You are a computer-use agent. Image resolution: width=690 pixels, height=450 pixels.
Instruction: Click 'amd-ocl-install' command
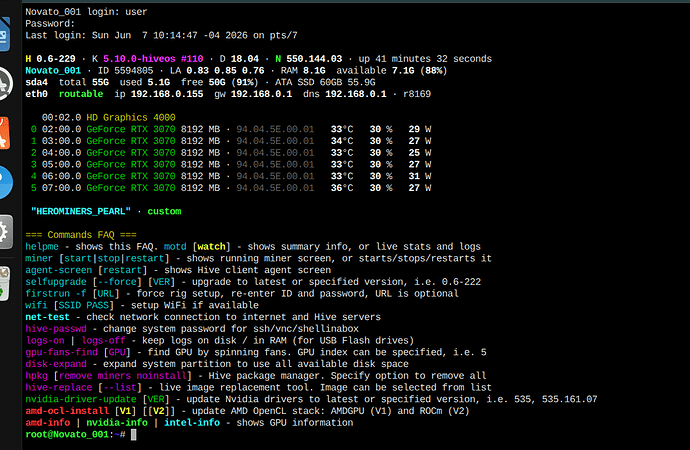67,411
